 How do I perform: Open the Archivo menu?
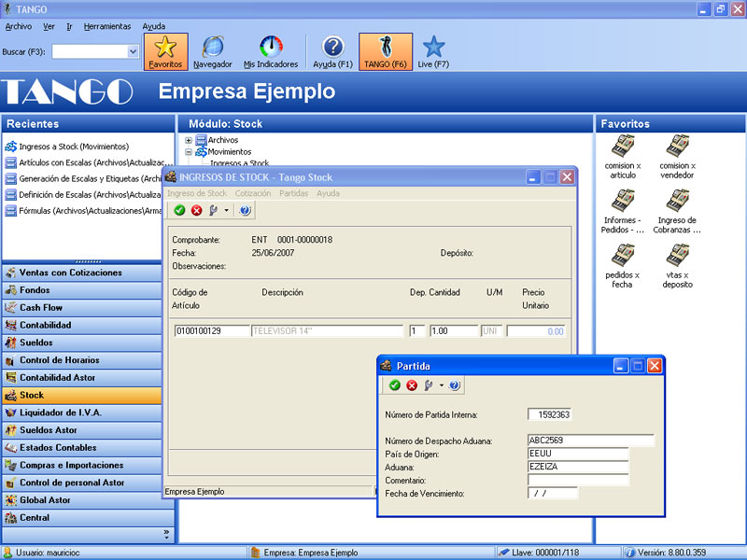point(19,26)
